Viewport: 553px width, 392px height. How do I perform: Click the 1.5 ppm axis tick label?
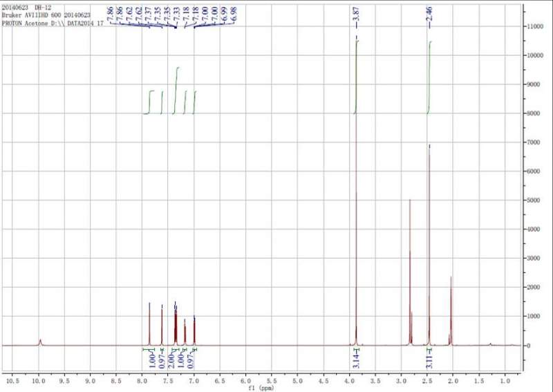point(479,381)
